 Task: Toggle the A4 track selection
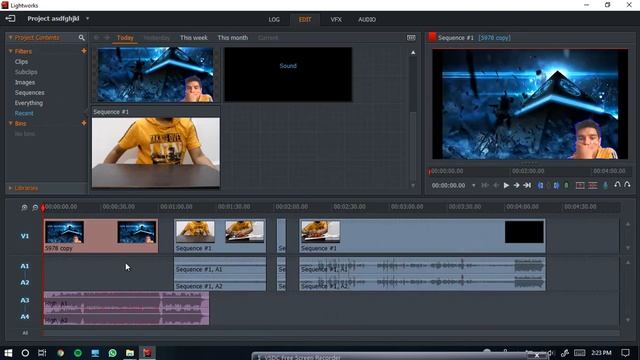tap(25, 317)
